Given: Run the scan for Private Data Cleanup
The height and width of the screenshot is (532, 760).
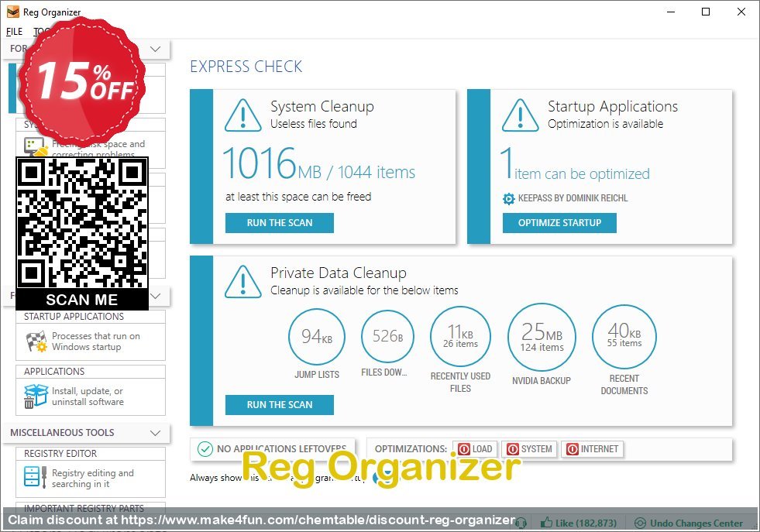Looking at the screenshot, I should (x=280, y=404).
